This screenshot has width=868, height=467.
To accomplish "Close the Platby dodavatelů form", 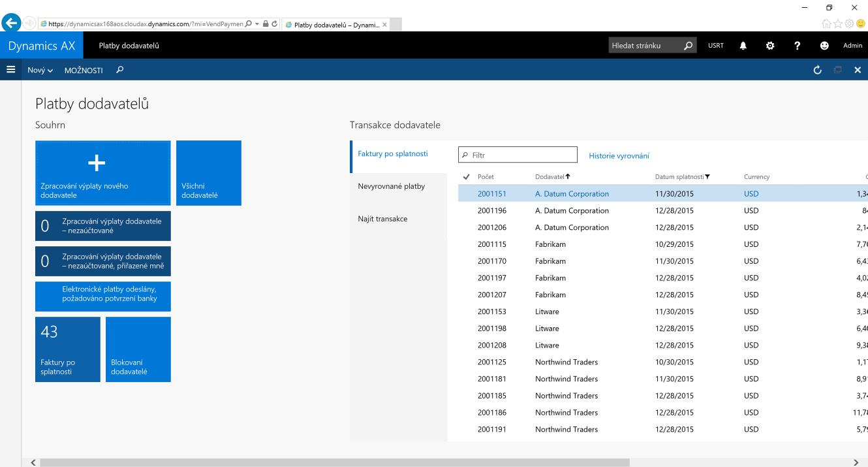I will (858, 70).
